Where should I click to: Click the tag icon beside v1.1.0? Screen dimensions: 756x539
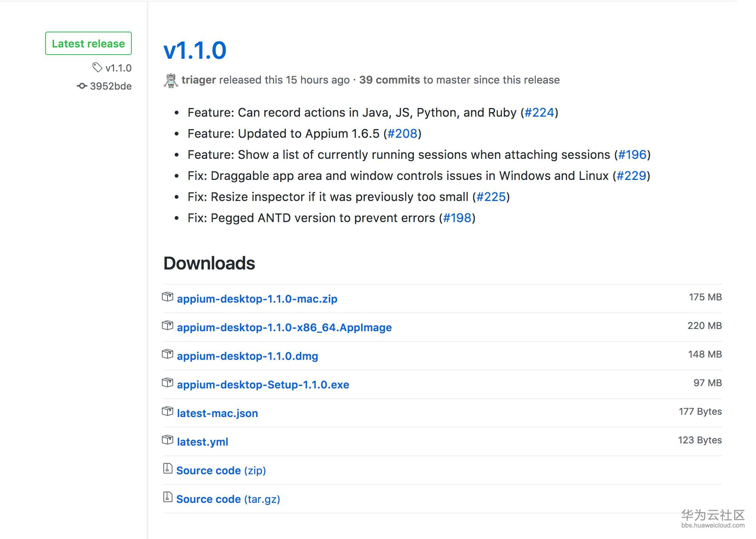click(98, 68)
